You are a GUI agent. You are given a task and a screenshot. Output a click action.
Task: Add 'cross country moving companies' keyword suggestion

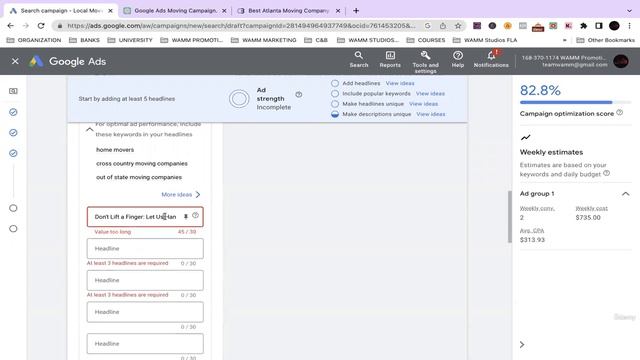pos(142,163)
